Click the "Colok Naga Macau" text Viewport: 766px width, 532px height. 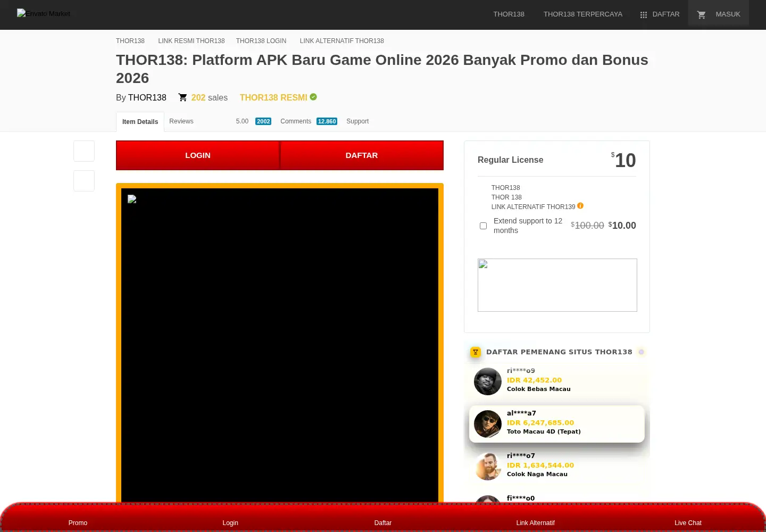tap(537, 474)
